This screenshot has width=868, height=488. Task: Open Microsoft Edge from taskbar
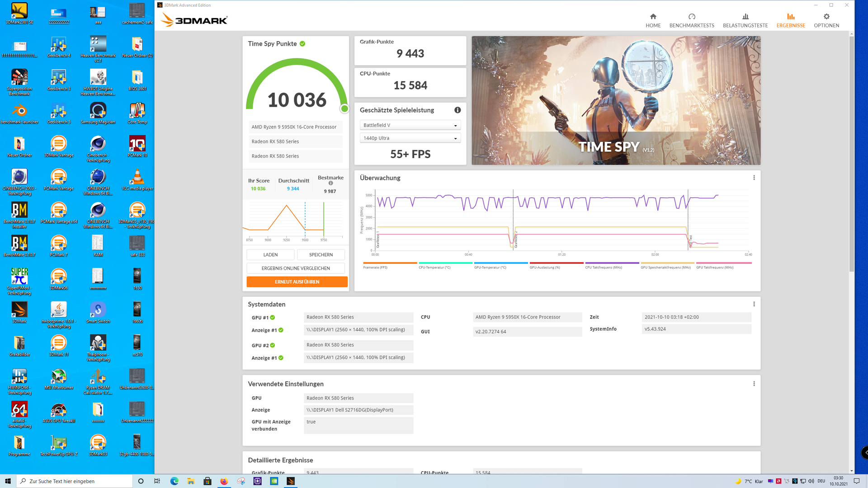[x=174, y=481]
